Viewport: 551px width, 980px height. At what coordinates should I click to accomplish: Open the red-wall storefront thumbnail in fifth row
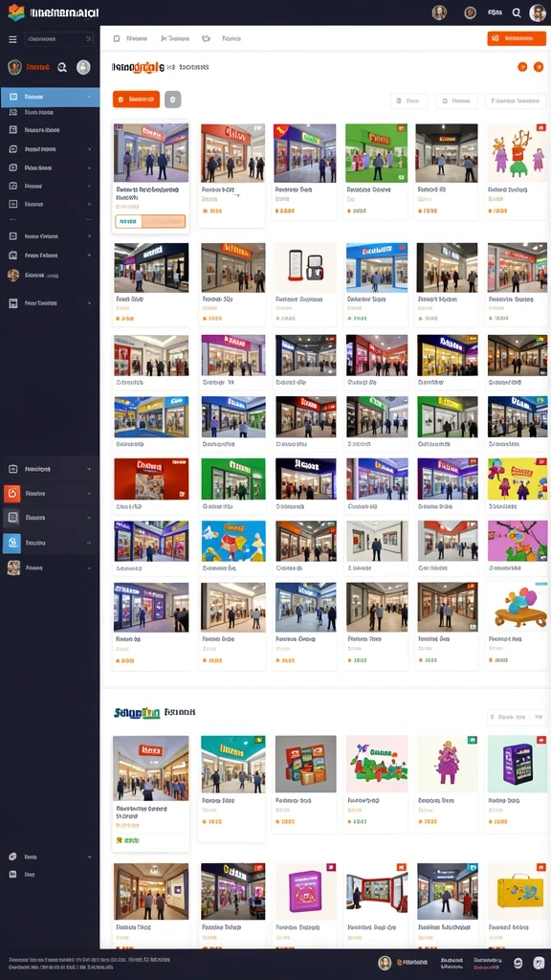click(151, 479)
